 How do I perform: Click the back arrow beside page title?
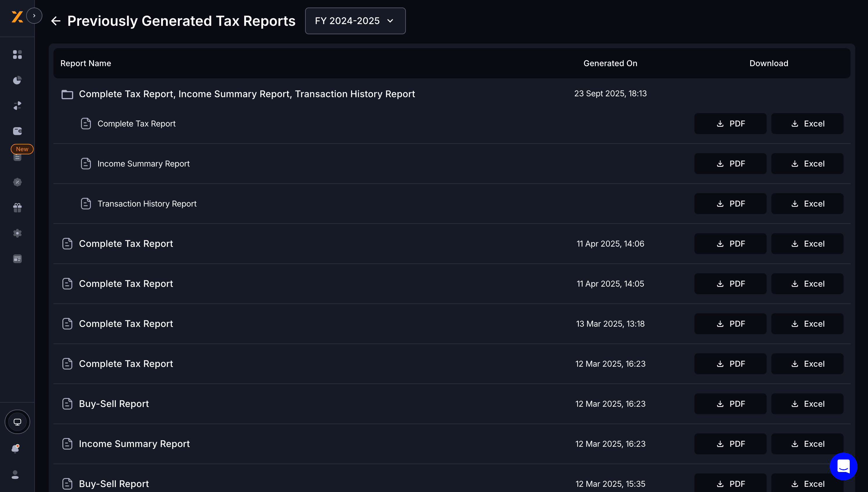click(x=56, y=21)
